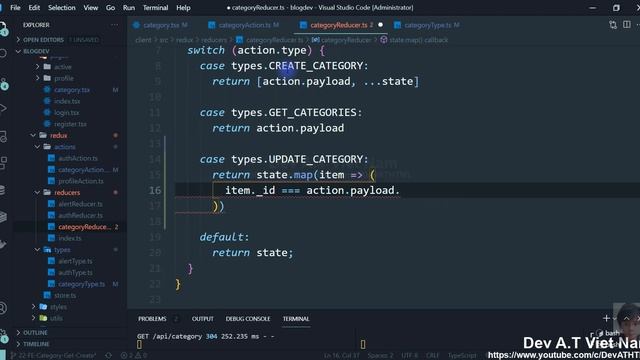Open the compare changes icon in editor toolbar
Image resolution: width=640 pixels, height=360 pixels.
(x=613, y=24)
